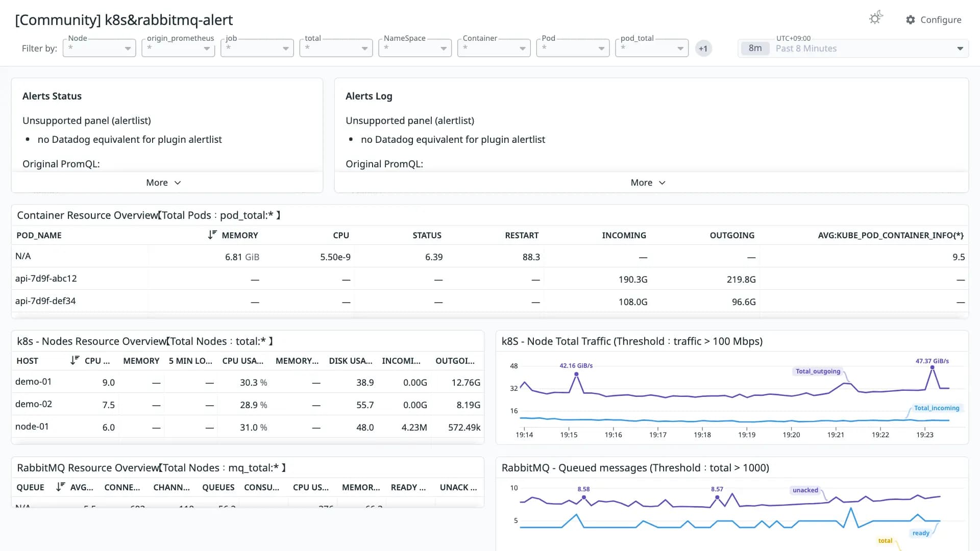Image resolution: width=980 pixels, height=551 pixels.
Task: Open the pod_total filter dropdown
Action: [652, 48]
